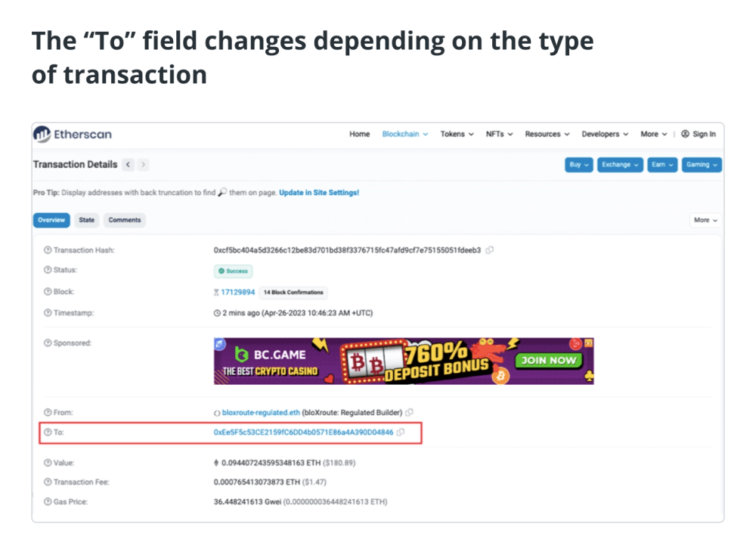
Task: Go to next transaction with right arrow
Action: click(143, 165)
